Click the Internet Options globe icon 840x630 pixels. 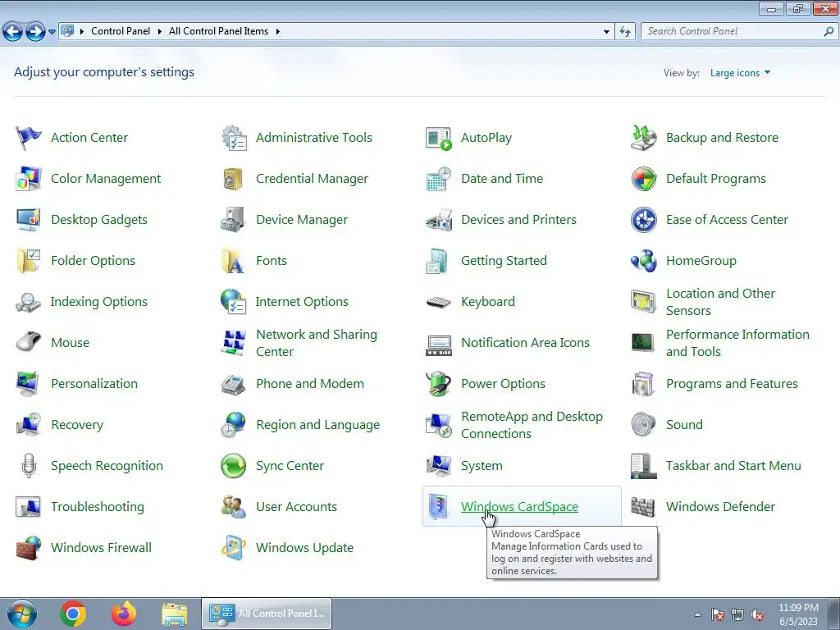(234, 302)
